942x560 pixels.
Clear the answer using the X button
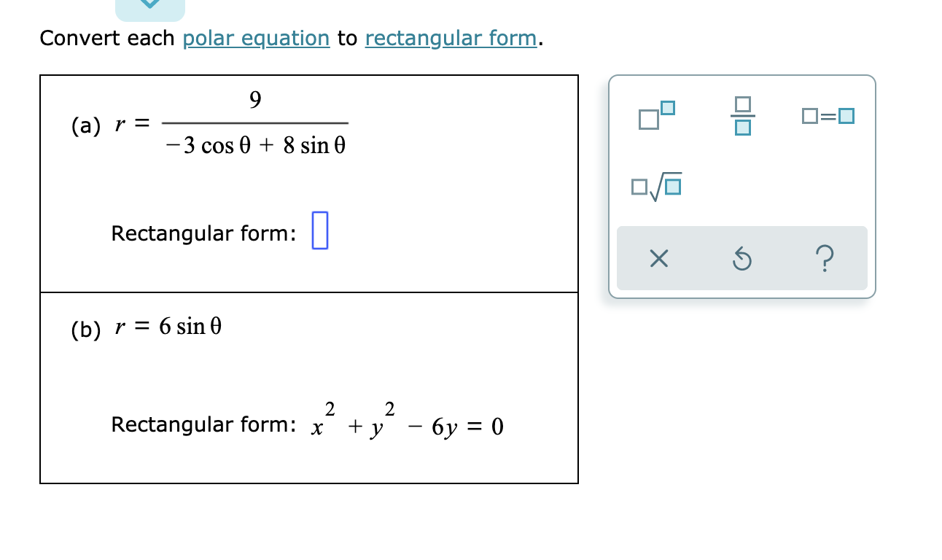point(658,259)
